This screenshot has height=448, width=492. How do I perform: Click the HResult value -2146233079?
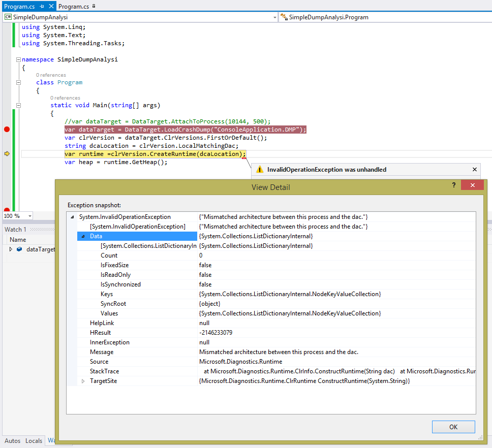pyautogui.click(x=216, y=333)
